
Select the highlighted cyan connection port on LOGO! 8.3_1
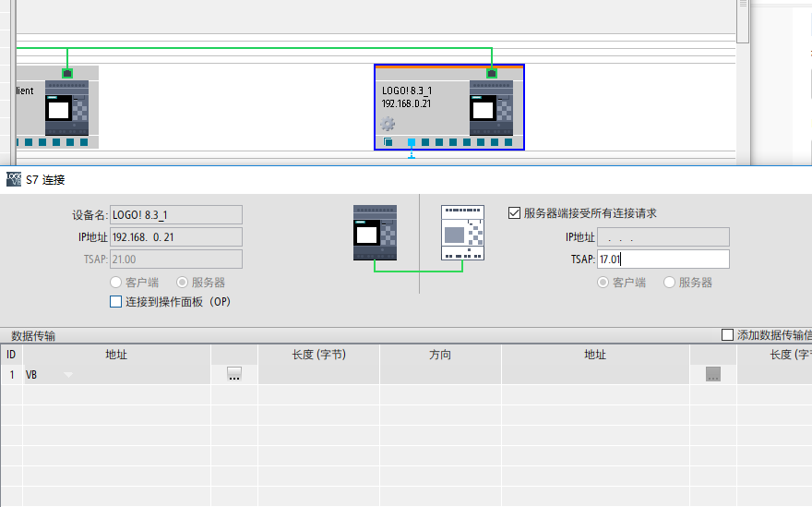[x=412, y=142]
